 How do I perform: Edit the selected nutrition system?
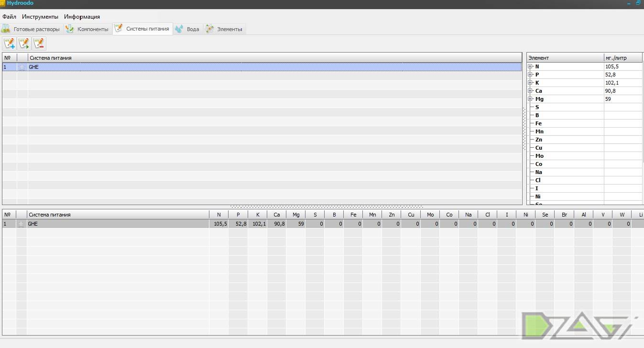click(x=24, y=43)
